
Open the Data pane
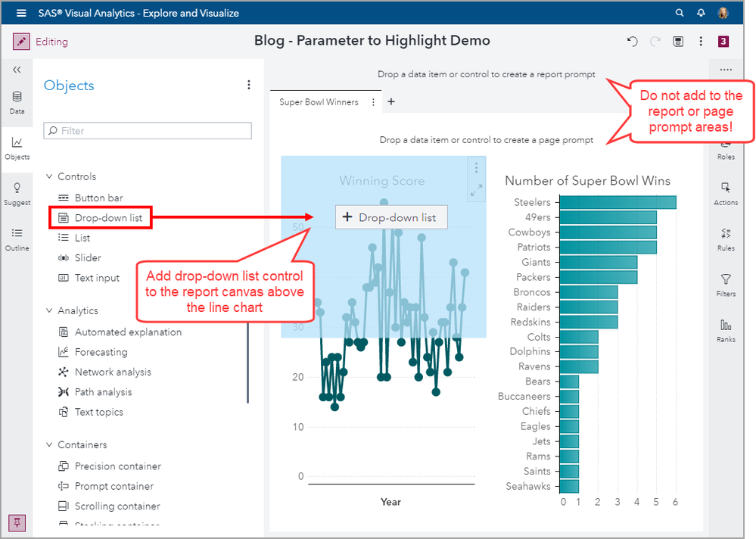(17, 102)
